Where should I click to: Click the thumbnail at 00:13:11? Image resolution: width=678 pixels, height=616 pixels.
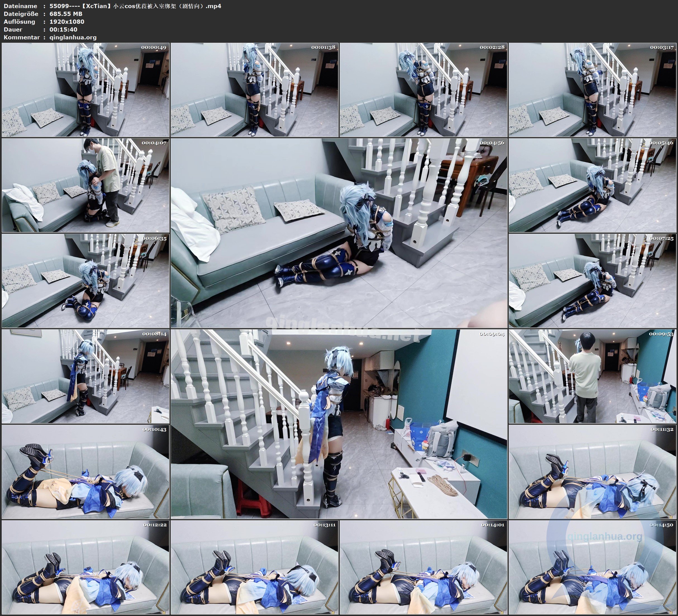[254, 567]
